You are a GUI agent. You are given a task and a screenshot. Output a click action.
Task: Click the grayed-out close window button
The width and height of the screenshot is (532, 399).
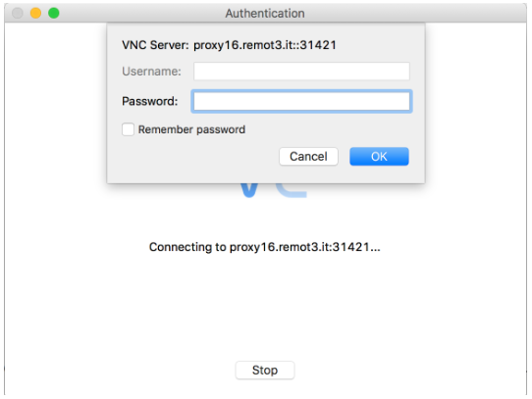point(18,13)
